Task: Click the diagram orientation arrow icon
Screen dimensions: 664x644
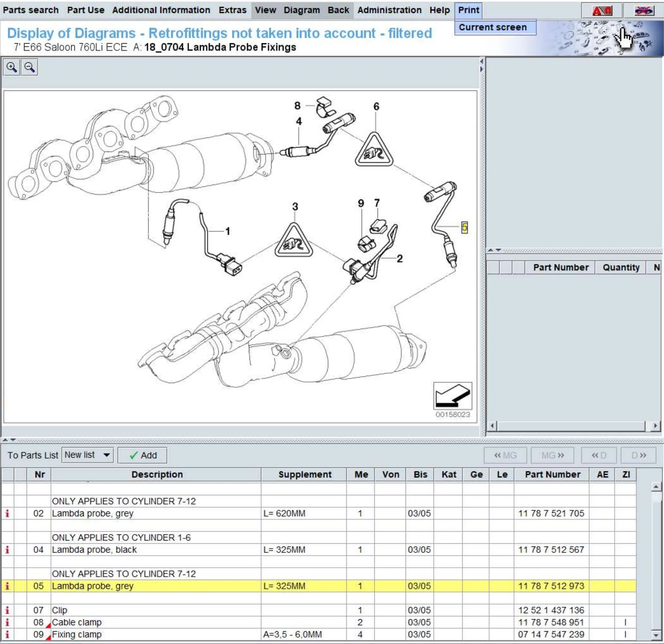Action: [x=452, y=396]
